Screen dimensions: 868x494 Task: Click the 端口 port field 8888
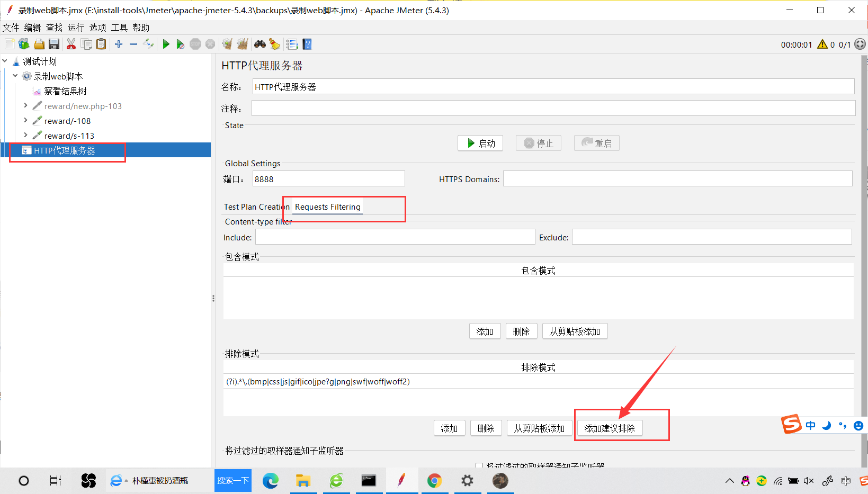click(329, 179)
